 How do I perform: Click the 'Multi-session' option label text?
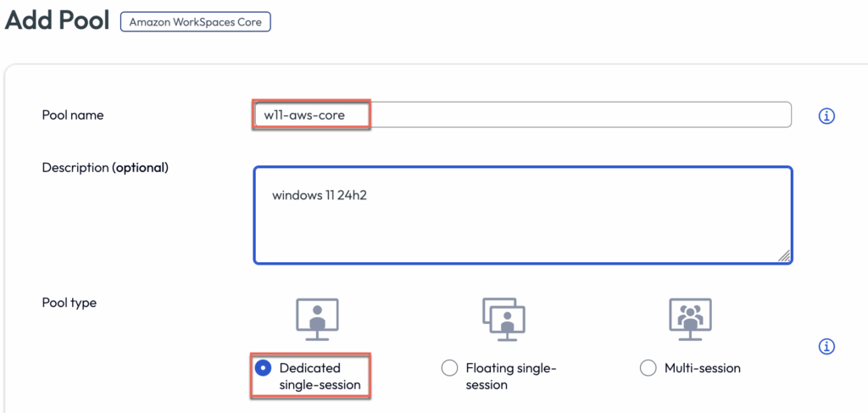(x=703, y=368)
